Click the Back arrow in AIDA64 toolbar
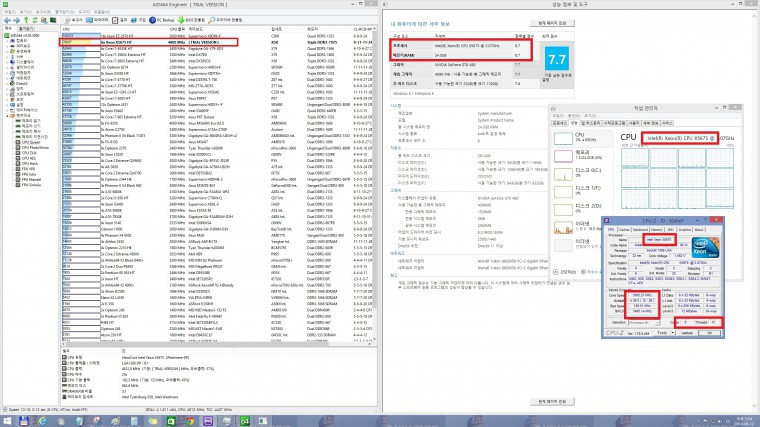This screenshot has height=427, width=760. coord(7,20)
